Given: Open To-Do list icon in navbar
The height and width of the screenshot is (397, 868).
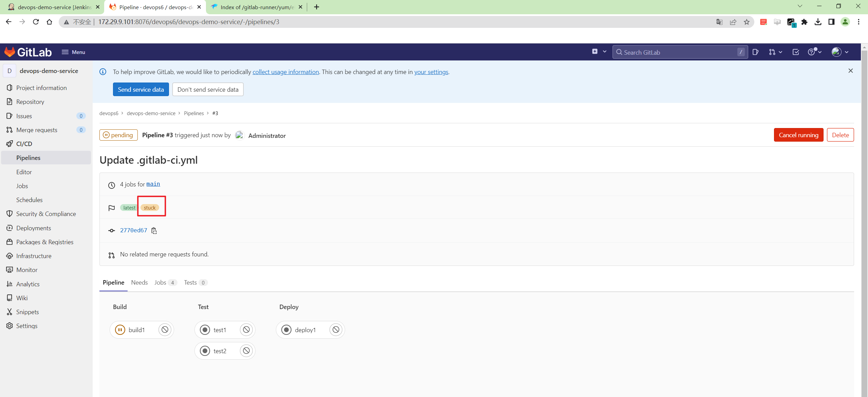Looking at the screenshot, I should (x=796, y=52).
